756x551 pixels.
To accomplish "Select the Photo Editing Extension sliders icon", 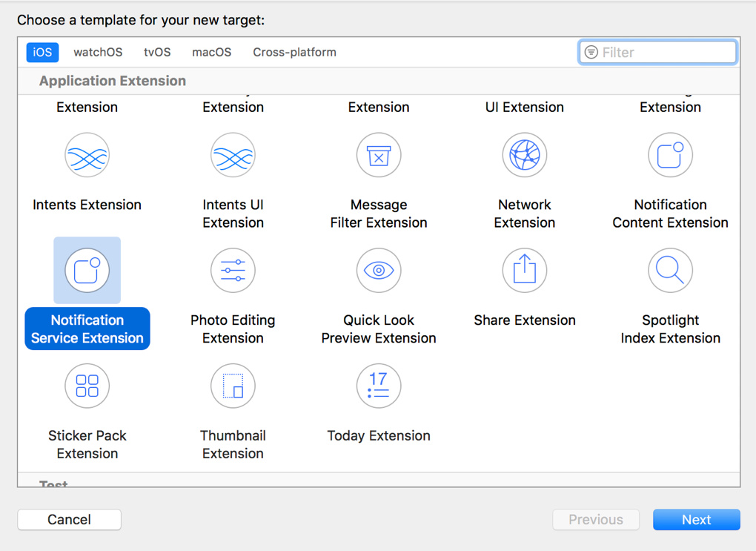I will point(233,271).
